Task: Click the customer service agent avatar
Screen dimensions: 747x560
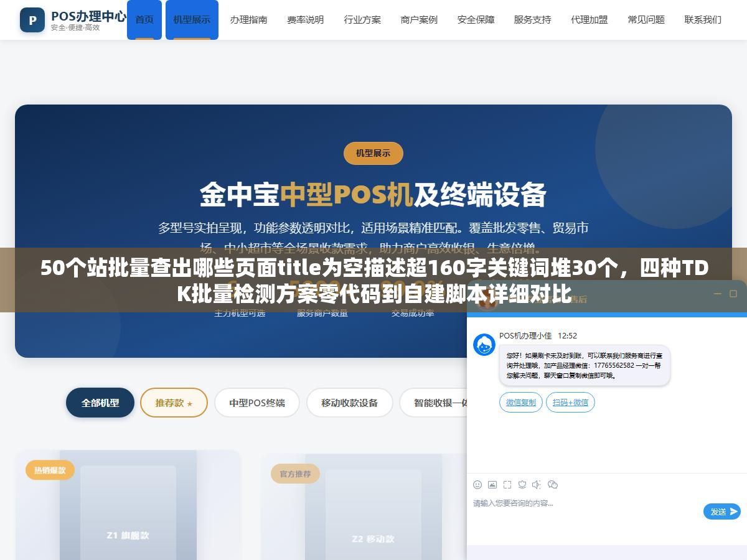Action: point(484,345)
